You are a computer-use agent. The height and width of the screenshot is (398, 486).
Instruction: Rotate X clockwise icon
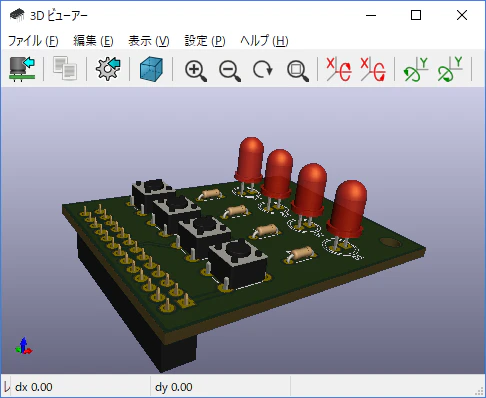(339, 69)
